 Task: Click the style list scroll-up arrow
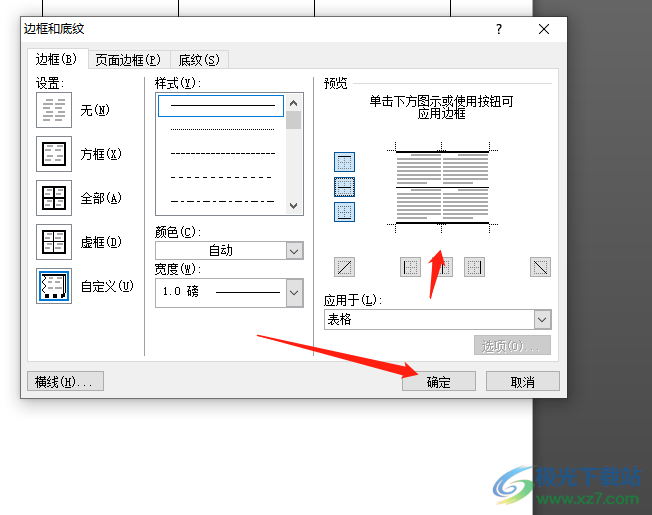click(x=294, y=103)
